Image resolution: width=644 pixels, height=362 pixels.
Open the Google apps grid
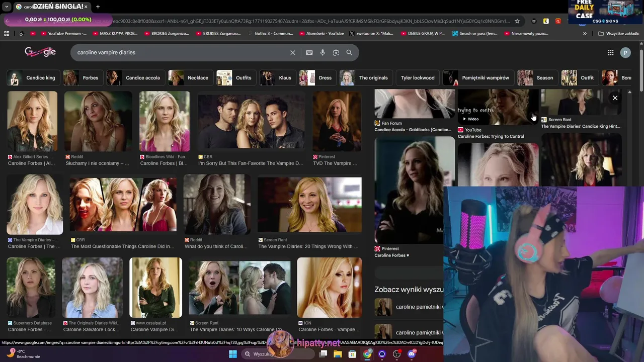click(x=610, y=52)
